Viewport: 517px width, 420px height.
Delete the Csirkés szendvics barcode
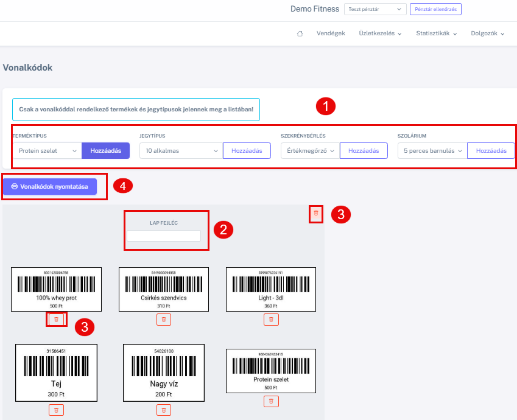164,320
